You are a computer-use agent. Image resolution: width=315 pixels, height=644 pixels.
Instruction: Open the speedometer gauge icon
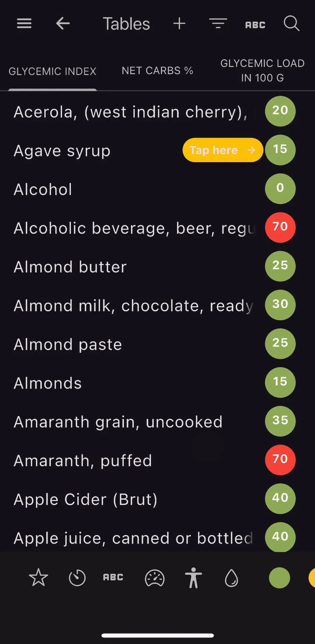[155, 577]
